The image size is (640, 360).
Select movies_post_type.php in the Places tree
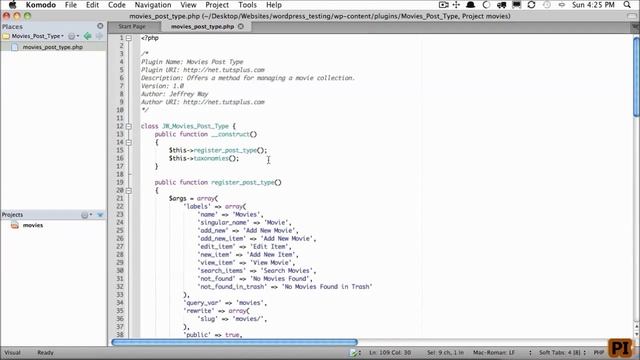point(53,47)
